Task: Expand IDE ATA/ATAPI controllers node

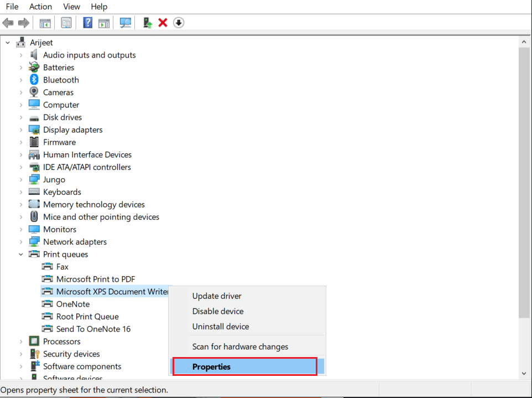Action: [21, 167]
